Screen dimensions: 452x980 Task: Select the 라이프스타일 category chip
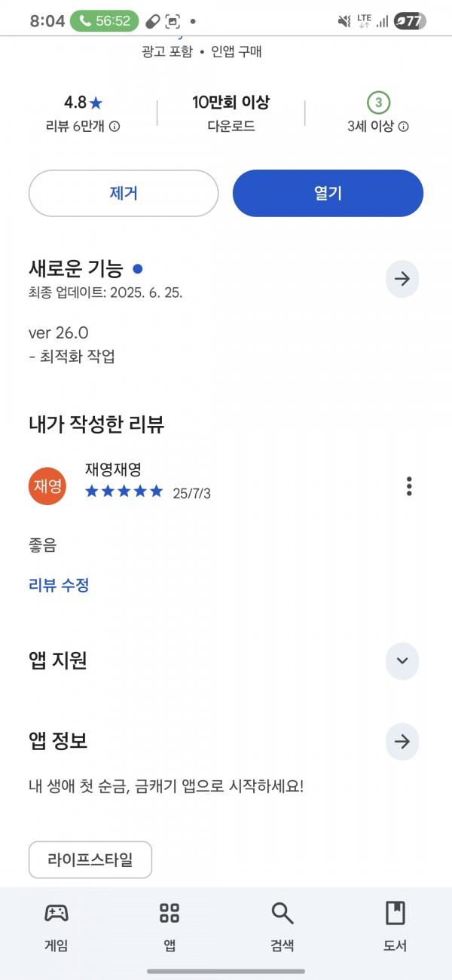[90, 860]
